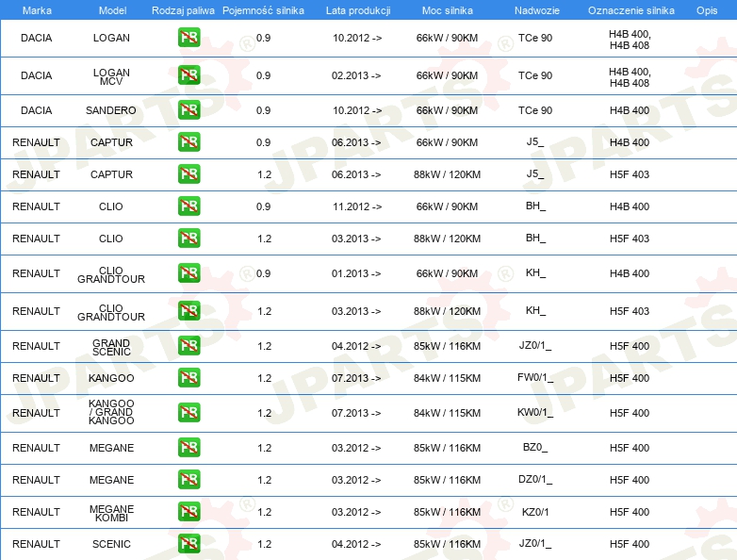This screenshot has width=737, height=560.
Task: Click the DZ0/1_ body code cell
Action: [535, 479]
